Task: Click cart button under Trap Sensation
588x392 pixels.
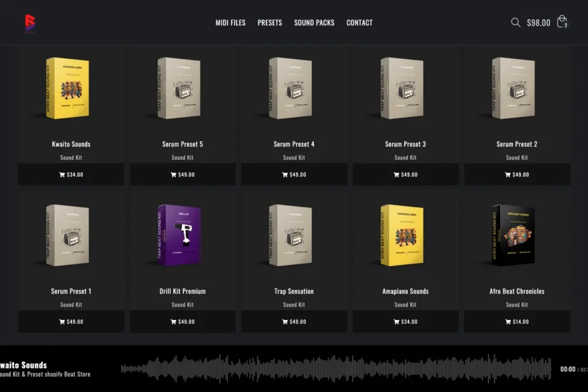Action: [293, 322]
